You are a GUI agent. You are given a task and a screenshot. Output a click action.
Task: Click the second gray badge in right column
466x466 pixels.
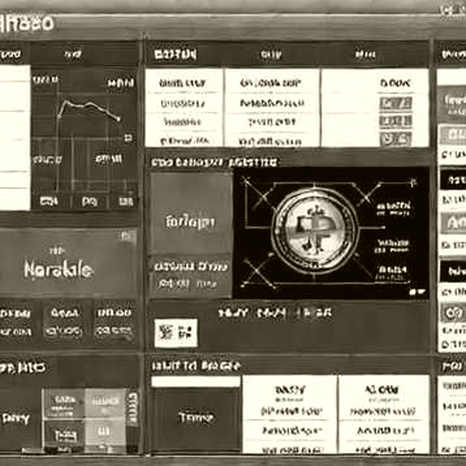pos(395,121)
